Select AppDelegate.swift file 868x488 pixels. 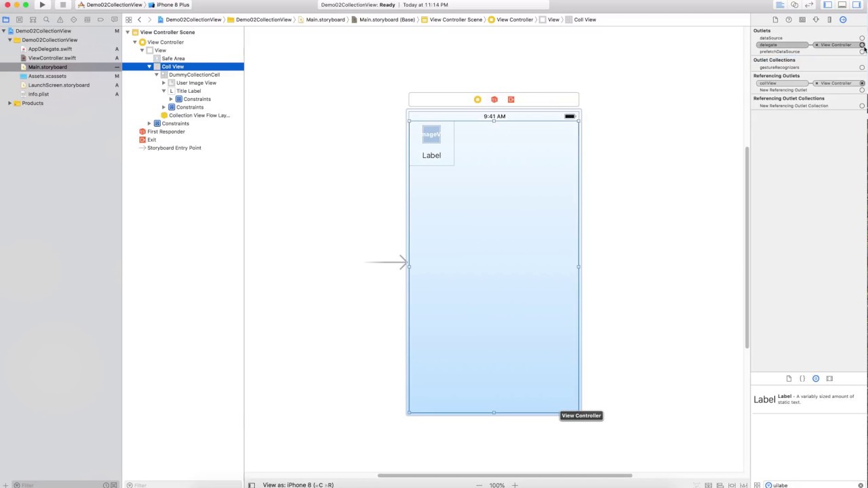click(x=50, y=49)
